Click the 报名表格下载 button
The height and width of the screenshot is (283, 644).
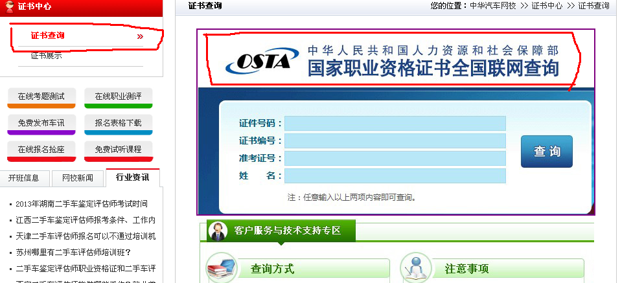coord(118,123)
